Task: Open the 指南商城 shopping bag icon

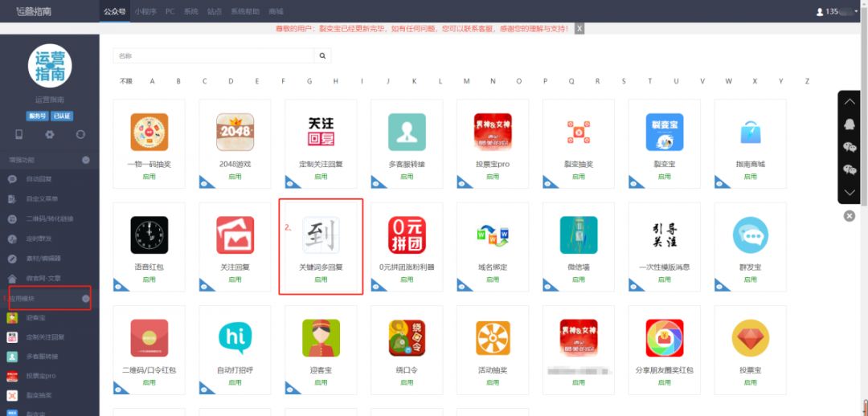Action: [751, 133]
